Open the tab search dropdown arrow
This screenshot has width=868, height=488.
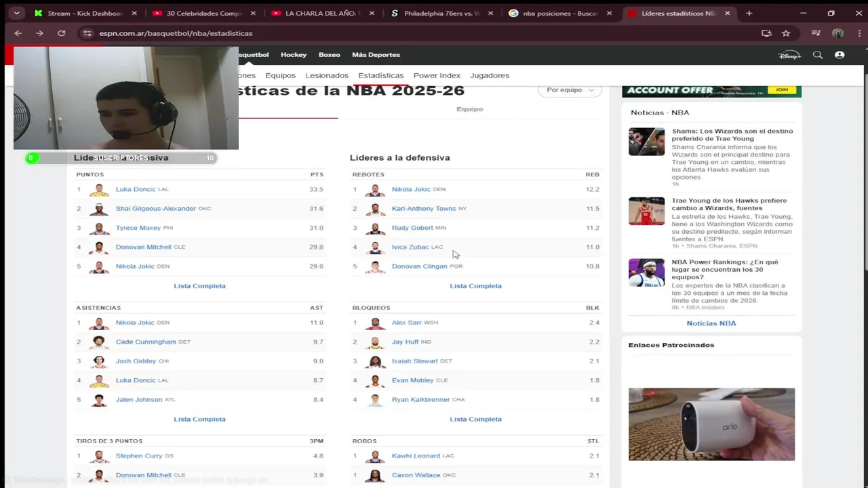16,13
